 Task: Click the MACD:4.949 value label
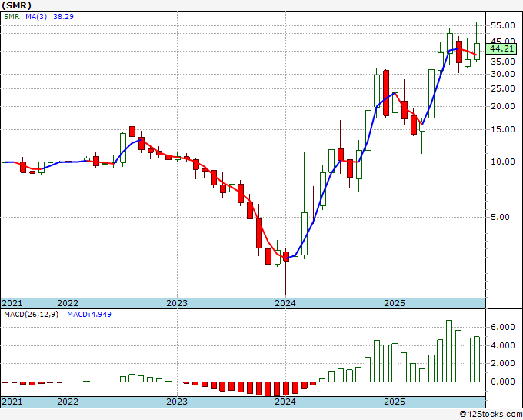[x=89, y=315]
